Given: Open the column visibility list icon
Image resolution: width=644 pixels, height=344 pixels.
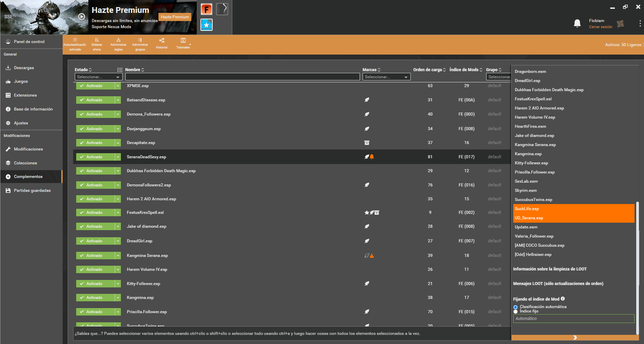Looking at the screenshot, I should click(120, 70).
